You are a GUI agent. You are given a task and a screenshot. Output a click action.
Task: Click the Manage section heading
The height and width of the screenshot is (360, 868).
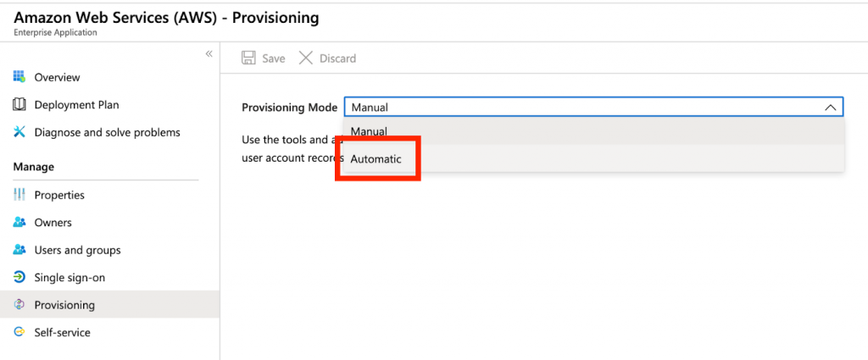coord(34,167)
